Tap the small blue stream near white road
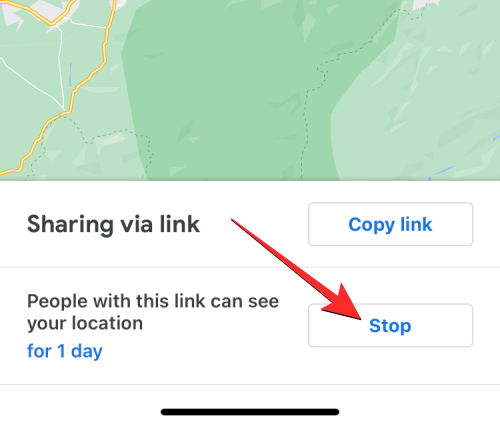Image resolution: width=500 pixels, height=426 pixels. coord(70,75)
